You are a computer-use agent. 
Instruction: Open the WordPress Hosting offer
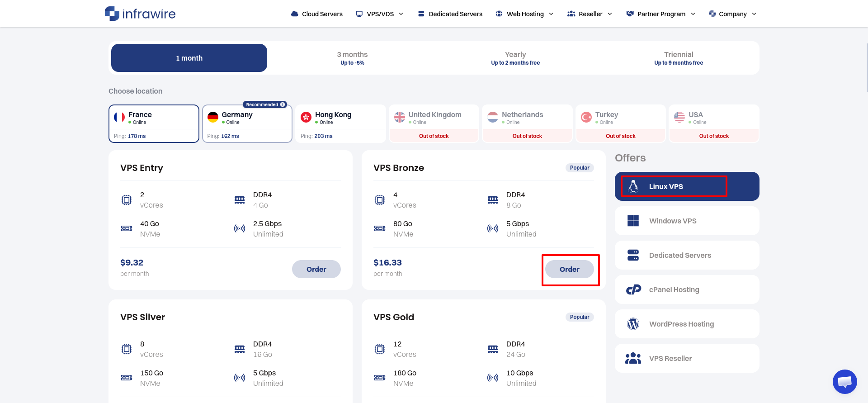coord(687,324)
